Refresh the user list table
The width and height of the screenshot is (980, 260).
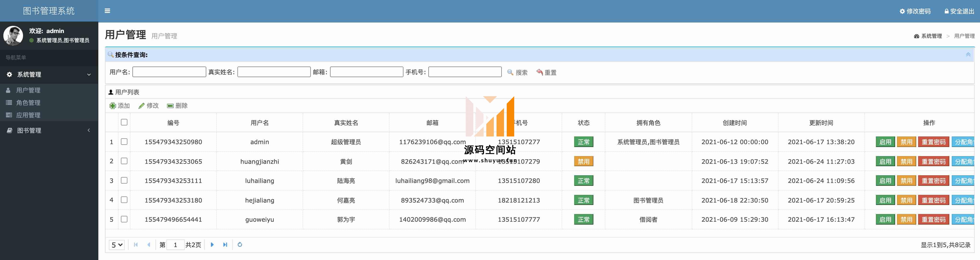pos(240,245)
